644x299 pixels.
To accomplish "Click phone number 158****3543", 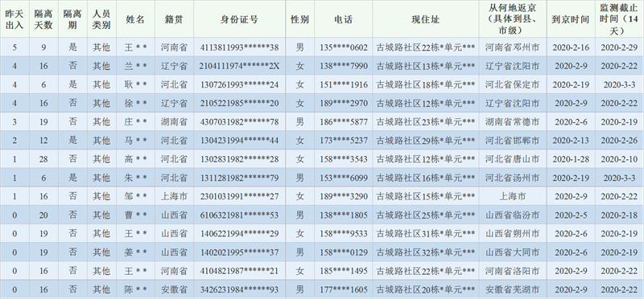I will point(344,159).
